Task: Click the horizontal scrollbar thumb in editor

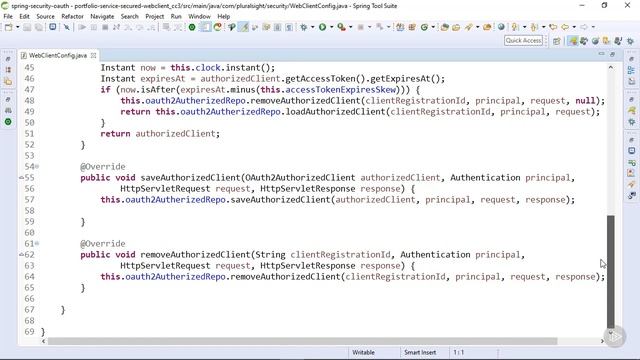Action: coord(302,341)
